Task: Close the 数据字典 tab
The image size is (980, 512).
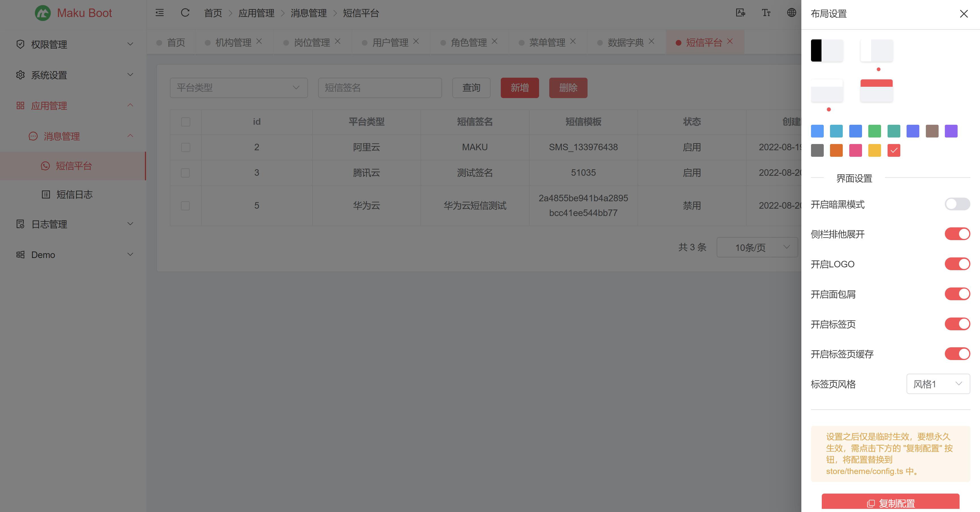Action: click(x=651, y=41)
